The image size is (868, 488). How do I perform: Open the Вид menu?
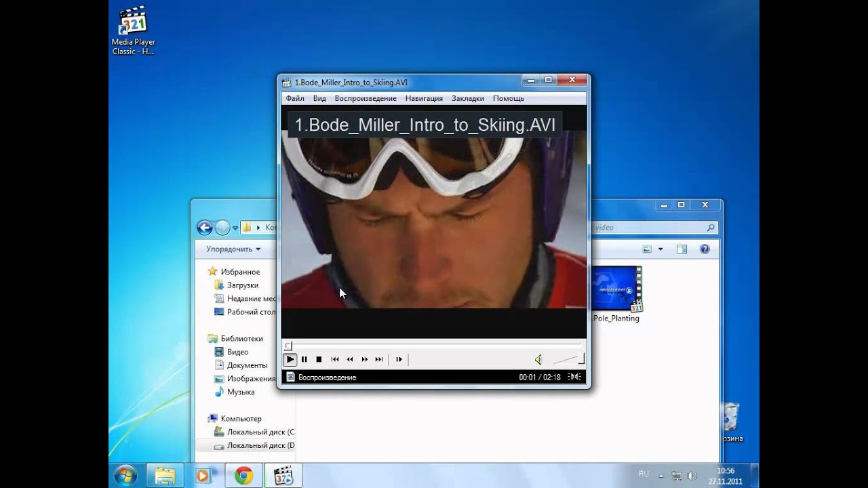319,98
